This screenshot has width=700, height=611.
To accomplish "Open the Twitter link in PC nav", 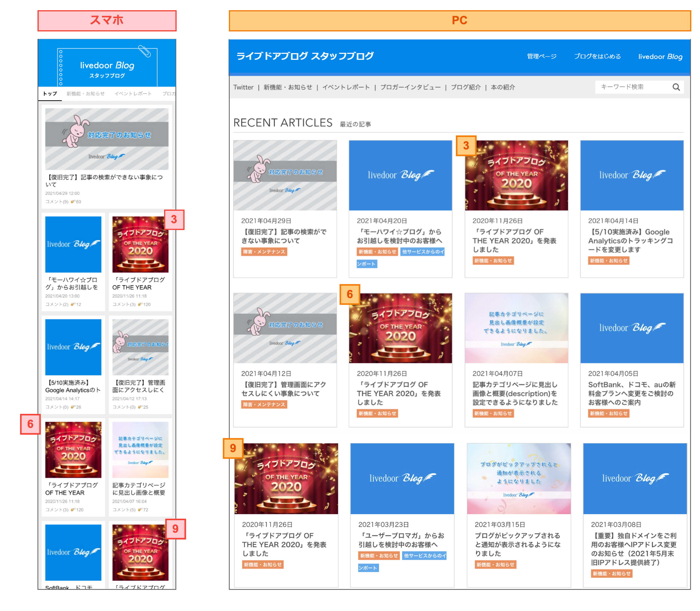I will click(x=243, y=87).
